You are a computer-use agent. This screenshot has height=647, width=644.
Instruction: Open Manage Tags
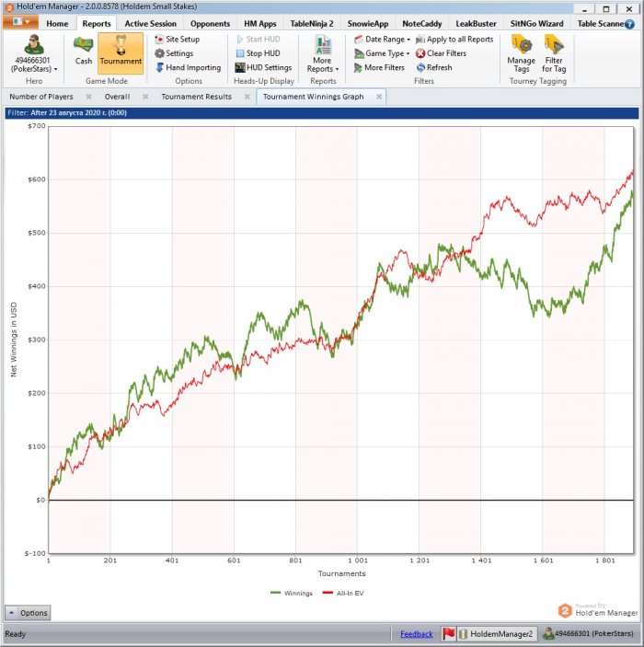522,53
